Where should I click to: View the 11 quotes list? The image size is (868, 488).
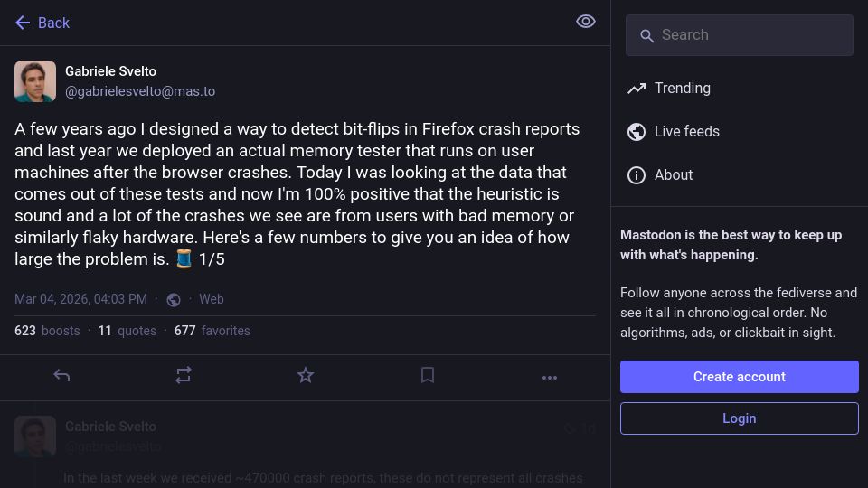tap(127, 331)
